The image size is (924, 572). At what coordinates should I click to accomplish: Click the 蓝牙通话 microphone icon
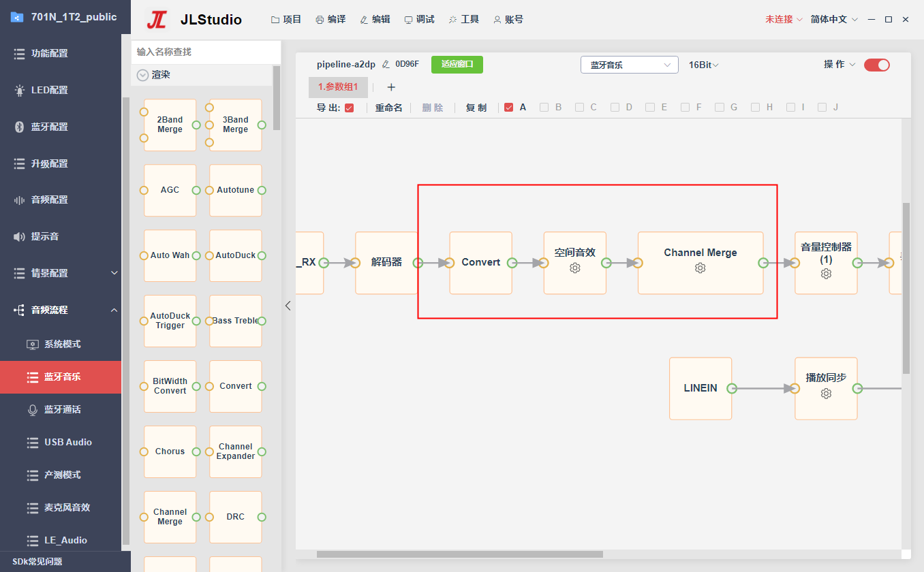pos(32,409)
